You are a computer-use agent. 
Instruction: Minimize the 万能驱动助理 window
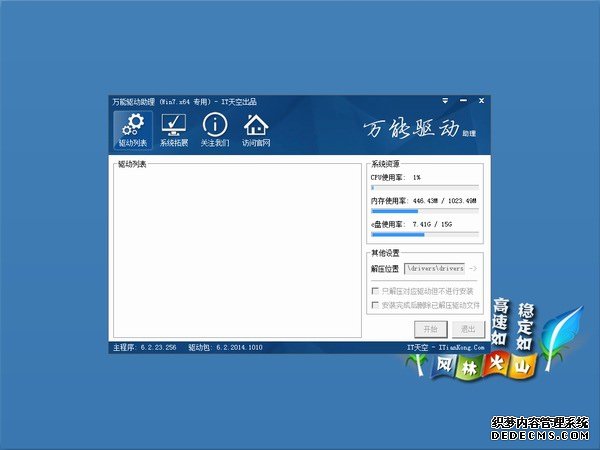click(x=463, y=101)
